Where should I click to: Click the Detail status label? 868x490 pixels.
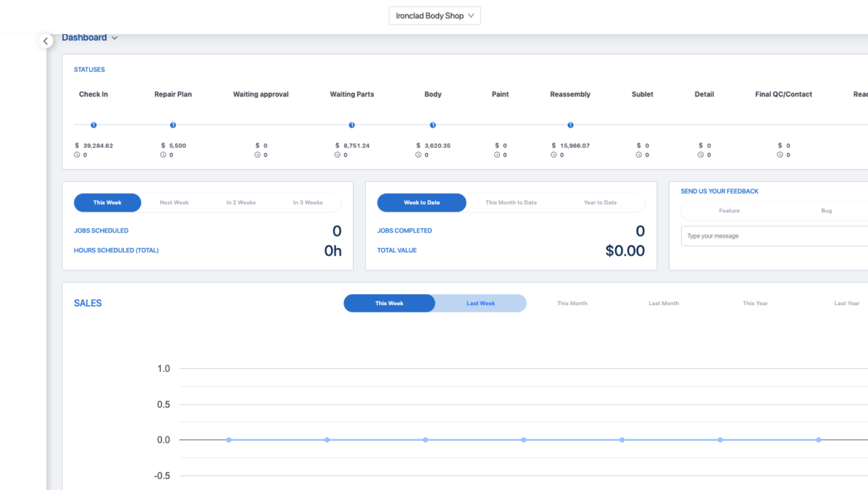pos(704,94)
